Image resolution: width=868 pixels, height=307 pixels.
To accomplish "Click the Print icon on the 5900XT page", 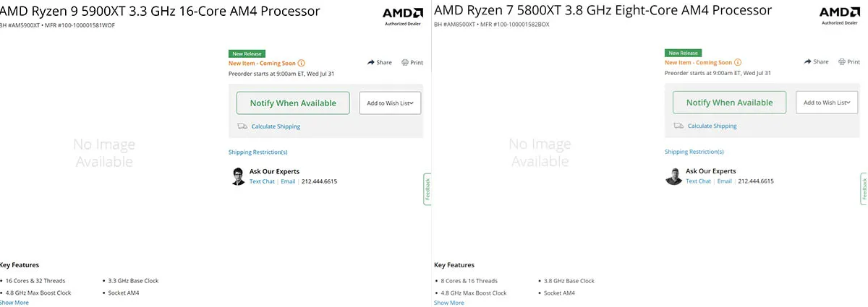I will click(405, 62).
